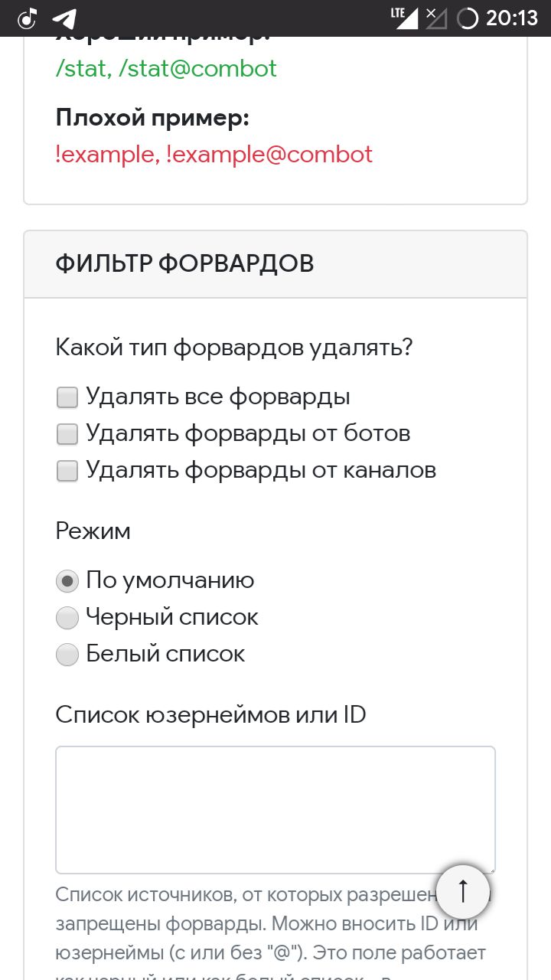Check the 'Удалять форварды от ботов' box
The height and width of the screenshot is (980, 551).
(x=67, y=434)
